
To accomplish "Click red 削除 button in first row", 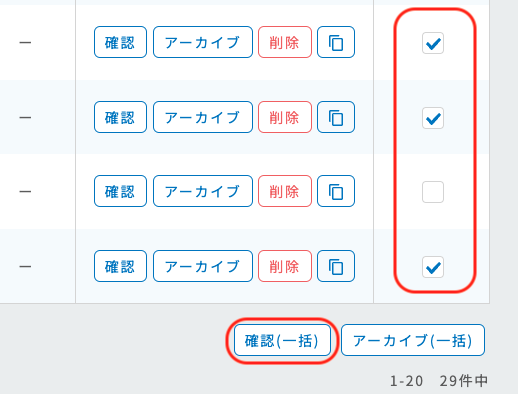I will click(x=285, y=42).
